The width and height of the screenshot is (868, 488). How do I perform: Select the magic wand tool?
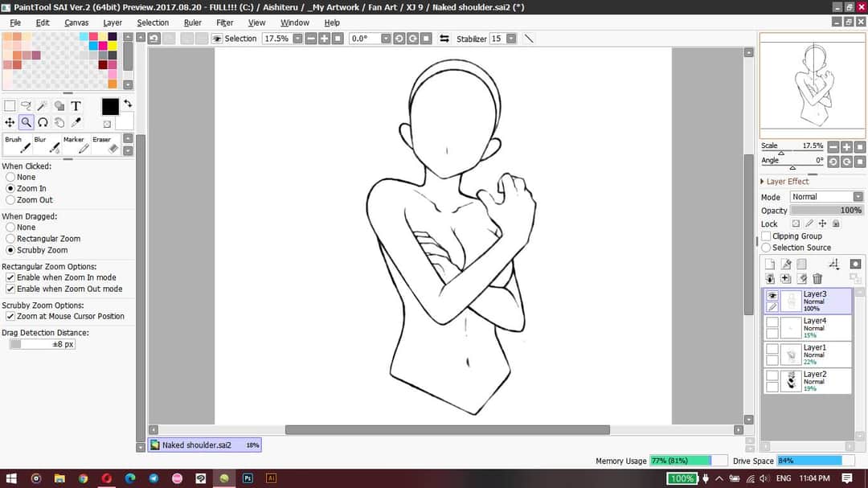pyautogui.click(x=43, y=106)
